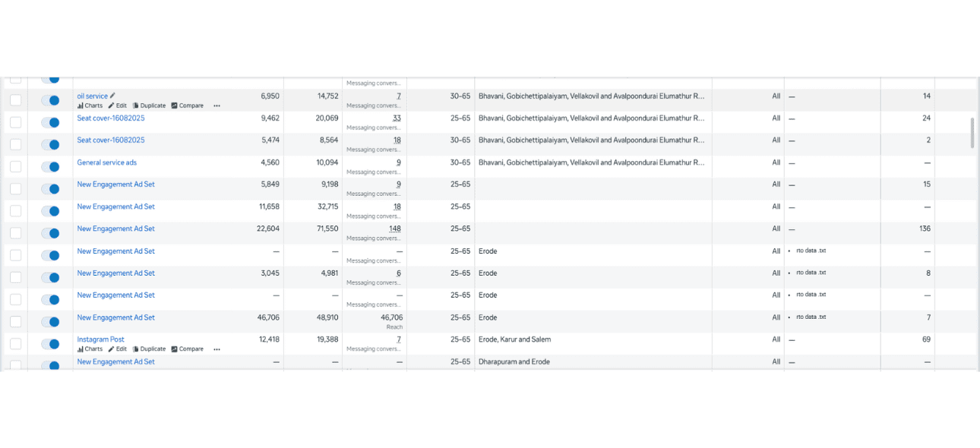
Task: Select the checkbox for the oil service row
Action: (x=15, y=100)
